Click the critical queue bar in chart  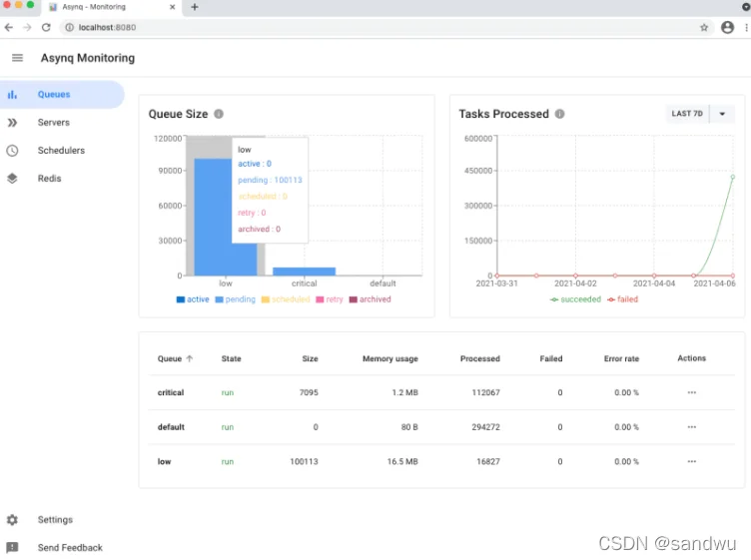[x=305, y=272]
